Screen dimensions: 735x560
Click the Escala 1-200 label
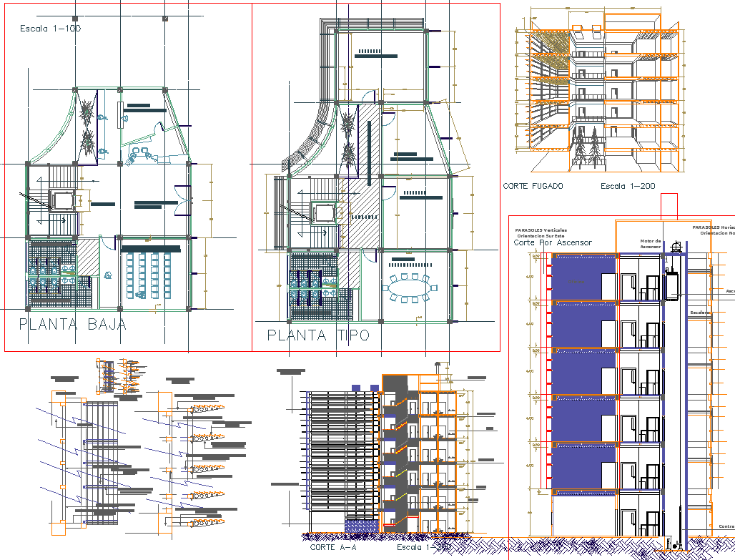pos(628,187)
